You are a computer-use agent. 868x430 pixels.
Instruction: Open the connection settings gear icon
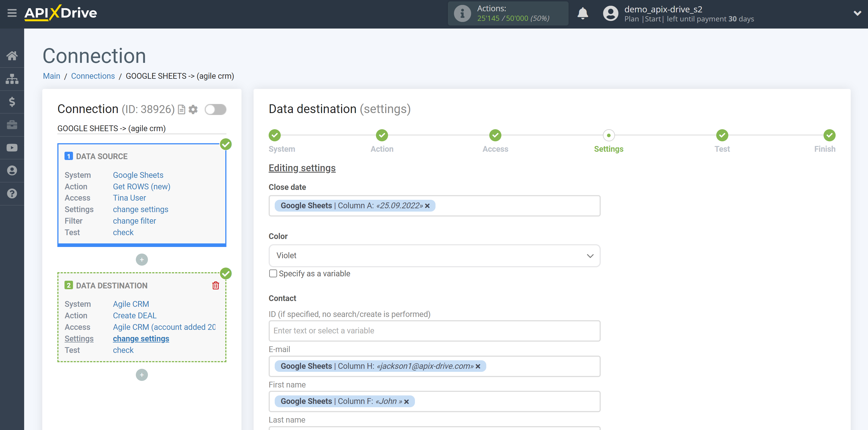193,109
